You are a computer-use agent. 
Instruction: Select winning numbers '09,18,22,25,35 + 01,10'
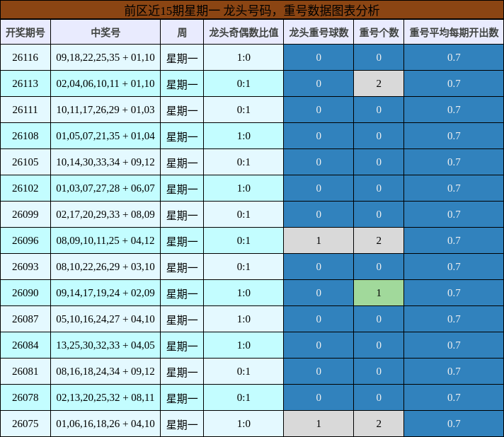(105, 57)
